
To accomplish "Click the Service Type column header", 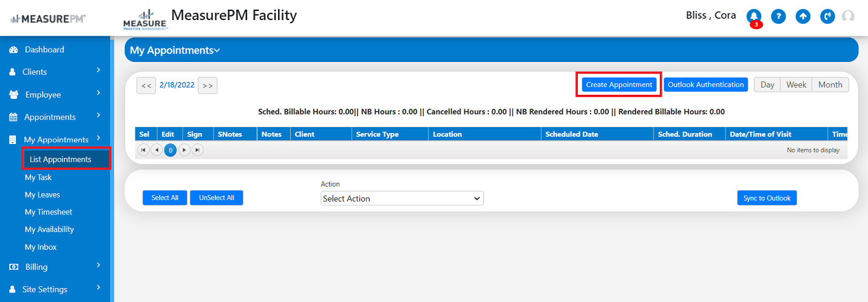I will (x=390, y=134).
